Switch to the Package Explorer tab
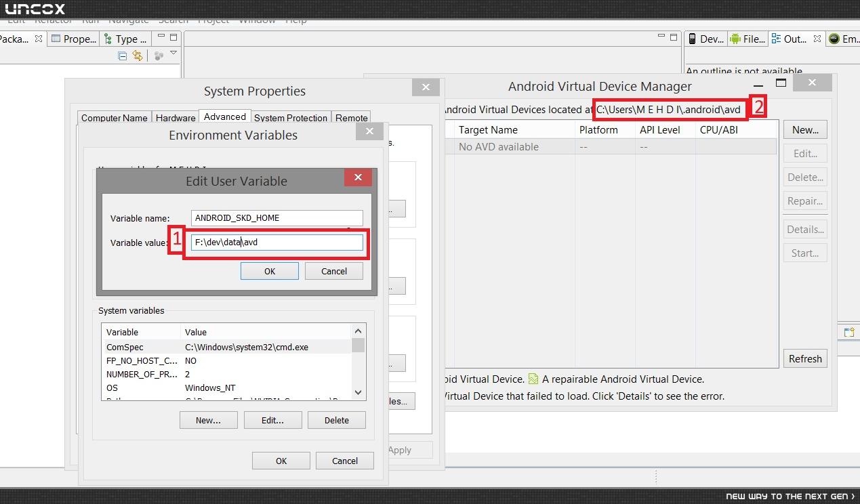Image resolution: width=860 pixels, height=504 pixels. coord(21,39)
